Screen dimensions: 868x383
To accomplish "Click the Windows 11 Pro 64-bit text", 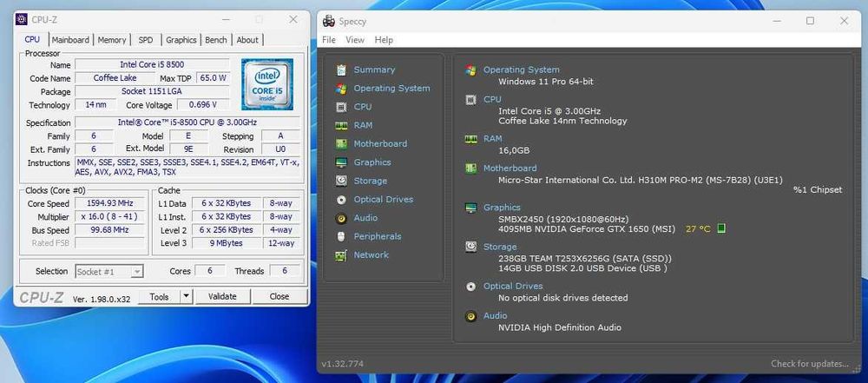I will (x=546, y=82).
